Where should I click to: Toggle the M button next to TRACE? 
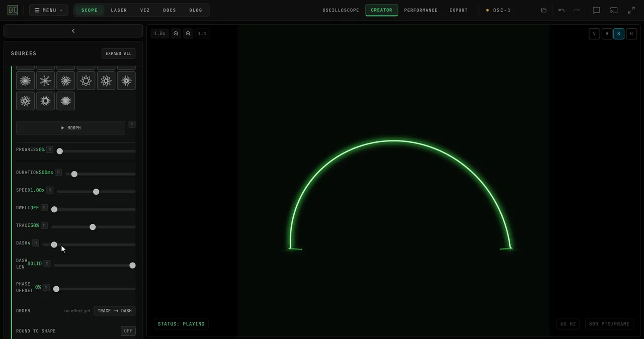click(x=44, y=225)
